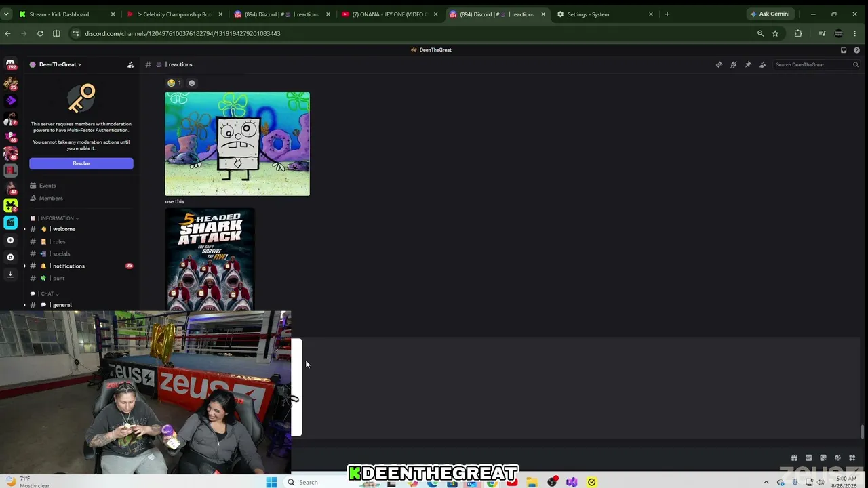Click the Download Apps arrow icon
Image resolution: width=868 pixels, height=488 pixels.
(10, 274)
